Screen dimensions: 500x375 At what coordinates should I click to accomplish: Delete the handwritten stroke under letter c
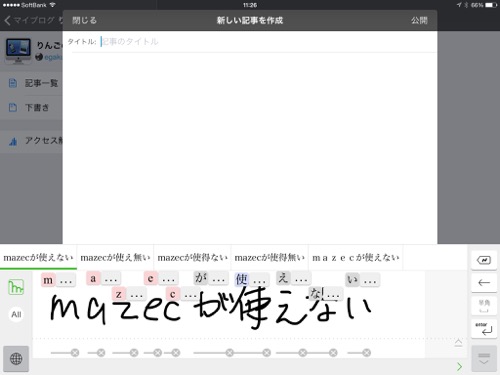pyautogui.click(x=176, y=353)
